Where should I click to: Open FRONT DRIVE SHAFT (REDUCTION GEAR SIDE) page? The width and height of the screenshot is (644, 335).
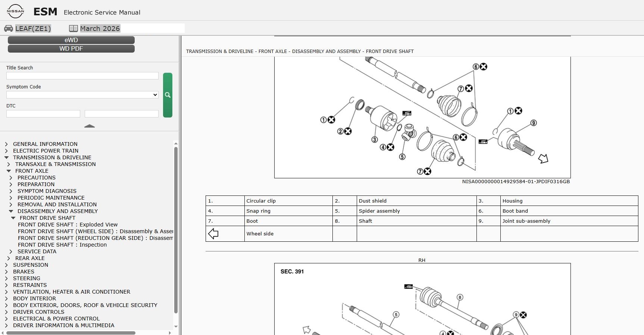coord(96,238)
